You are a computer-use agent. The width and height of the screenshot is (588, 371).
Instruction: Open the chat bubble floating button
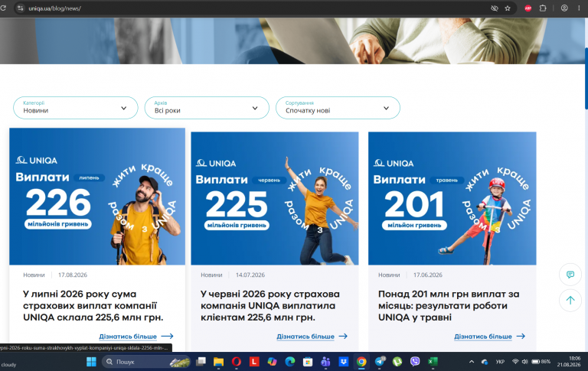click(570, 275)
